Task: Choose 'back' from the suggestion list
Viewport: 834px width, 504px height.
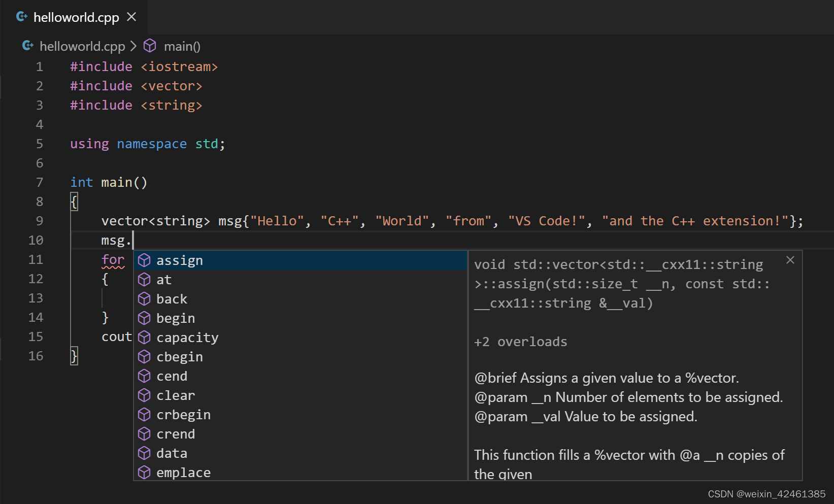Action: tap(172, 299)
